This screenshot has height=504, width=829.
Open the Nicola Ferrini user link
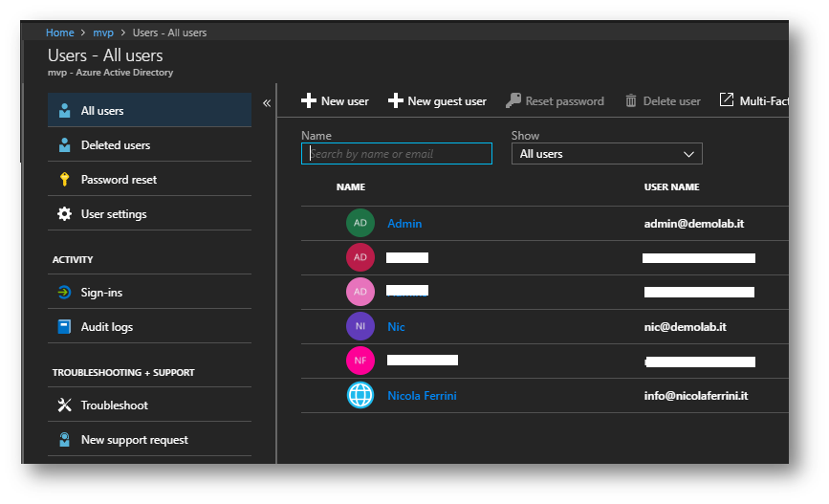(422, 396)
